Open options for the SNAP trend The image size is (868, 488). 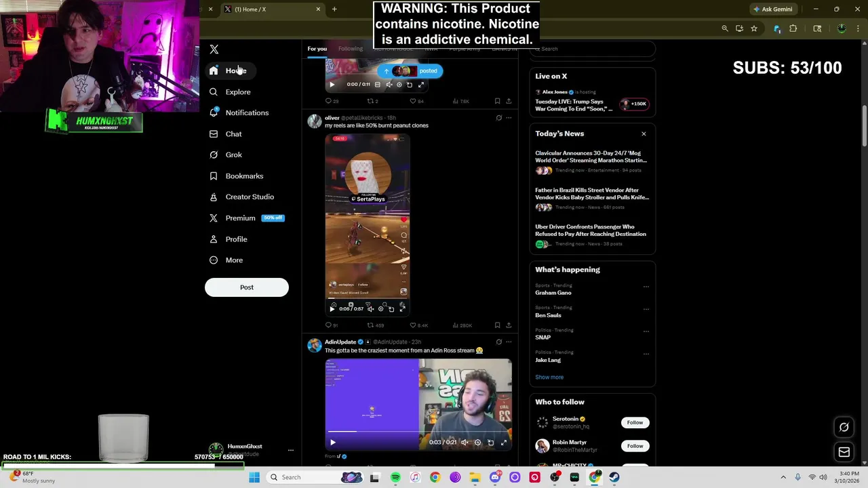tap(646, 331)
